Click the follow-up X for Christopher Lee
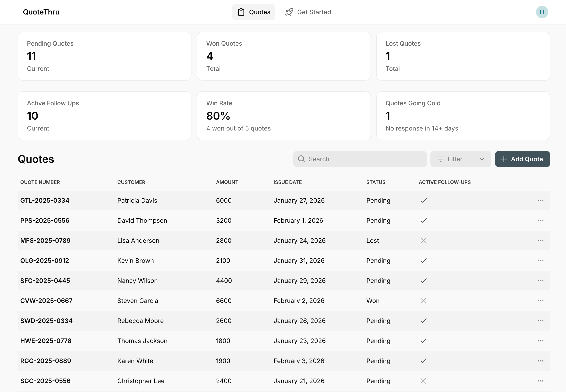The image size is (566, 392). click(423, 381)
